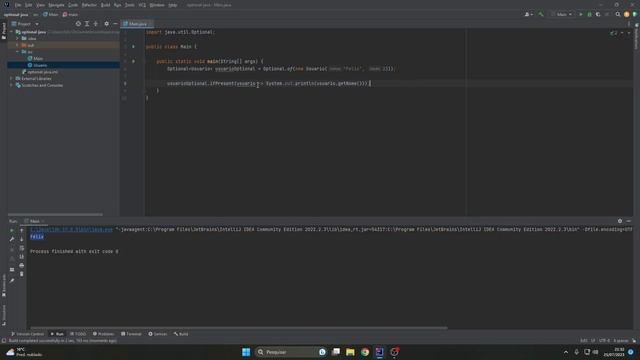Click the Clear All trash icon in Run console
This screenshot has width=640, height=360.
(x=22, y=274)
